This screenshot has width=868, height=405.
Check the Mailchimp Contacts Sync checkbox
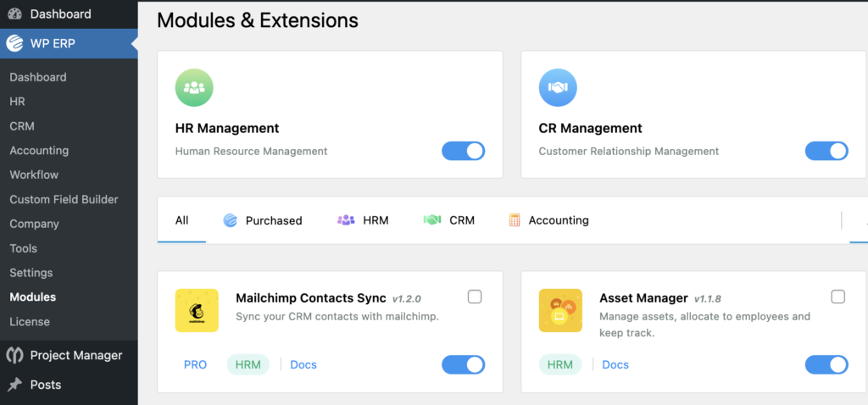click(x=475, y=297)
